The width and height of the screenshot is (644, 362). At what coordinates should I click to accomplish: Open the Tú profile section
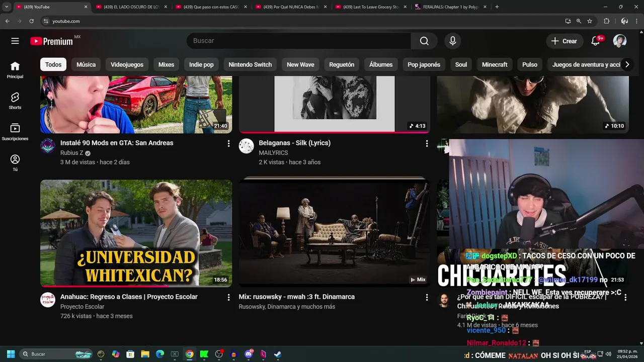pyautogui.click(x=15, y=163)
